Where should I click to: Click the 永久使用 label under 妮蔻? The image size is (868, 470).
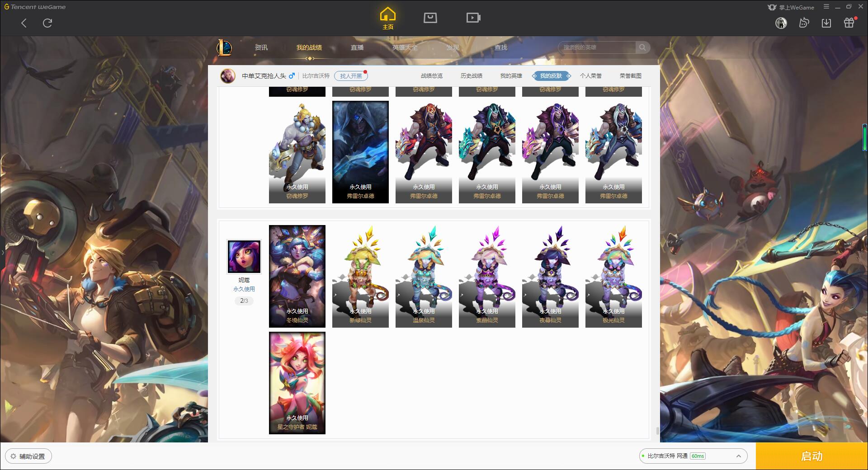[244, 289]
